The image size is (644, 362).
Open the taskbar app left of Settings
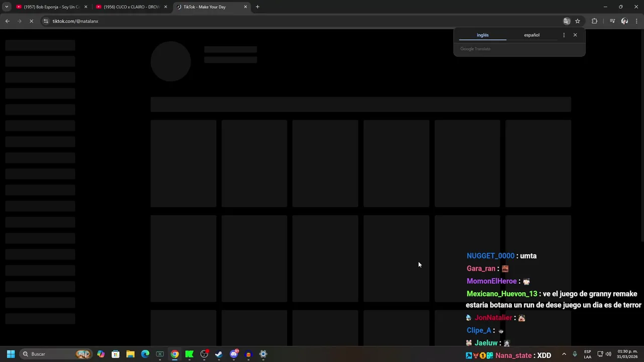click(248, 354)
